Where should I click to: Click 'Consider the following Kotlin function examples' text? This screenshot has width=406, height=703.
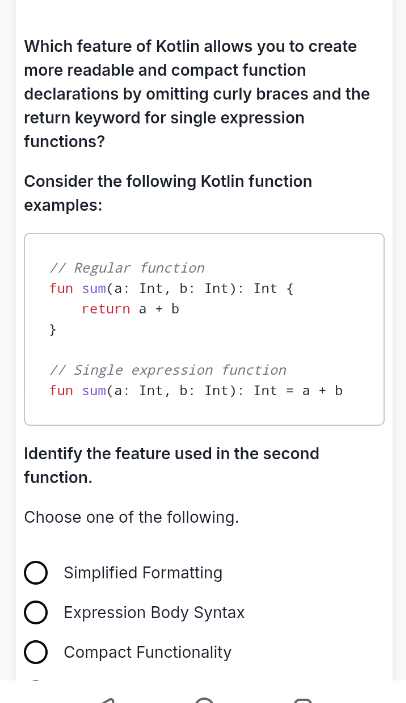(x=168, y=193)
